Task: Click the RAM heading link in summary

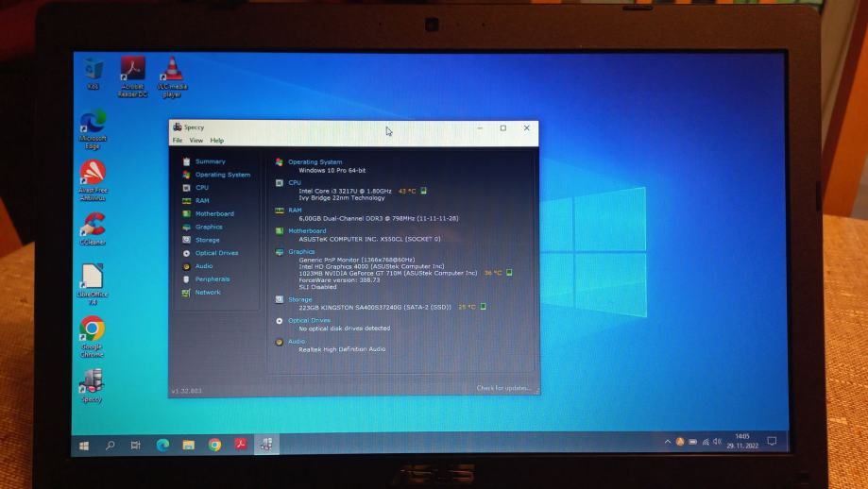Action: point(295,211)
